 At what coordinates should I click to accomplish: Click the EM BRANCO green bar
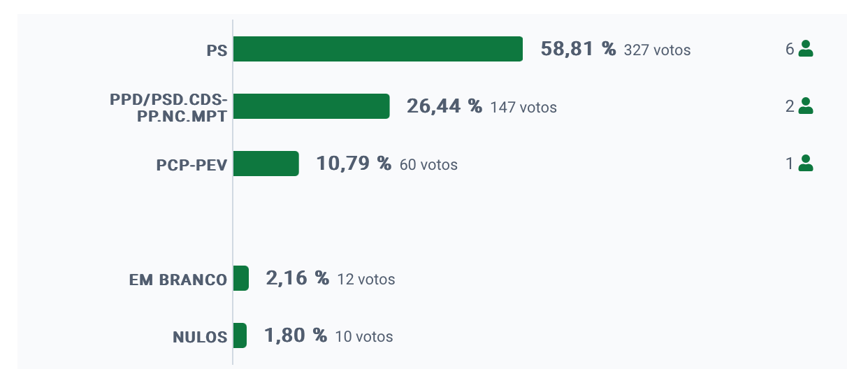coord(241,278)
